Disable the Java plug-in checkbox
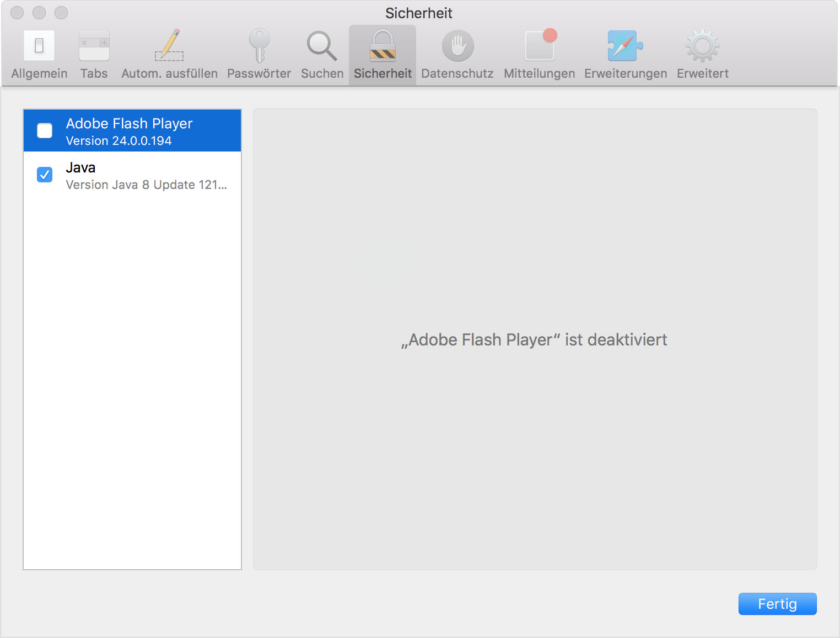 pyautogui.click(x=45, y=175)
